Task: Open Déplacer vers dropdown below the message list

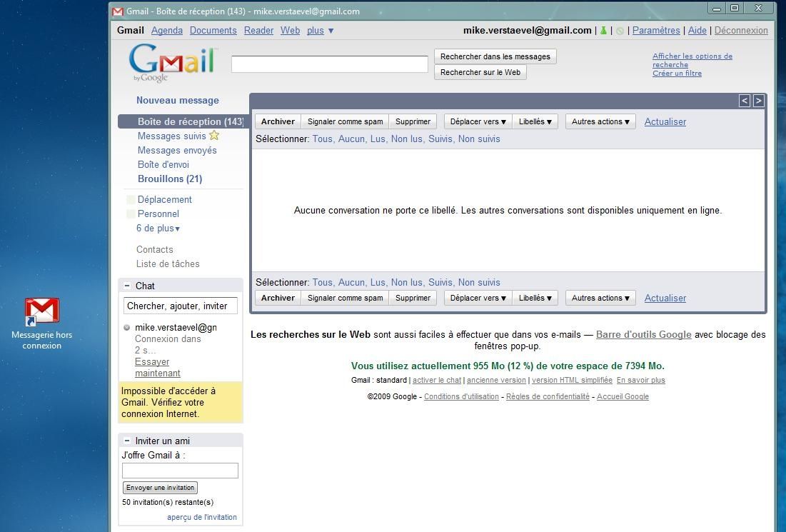Action: point(478,298)
